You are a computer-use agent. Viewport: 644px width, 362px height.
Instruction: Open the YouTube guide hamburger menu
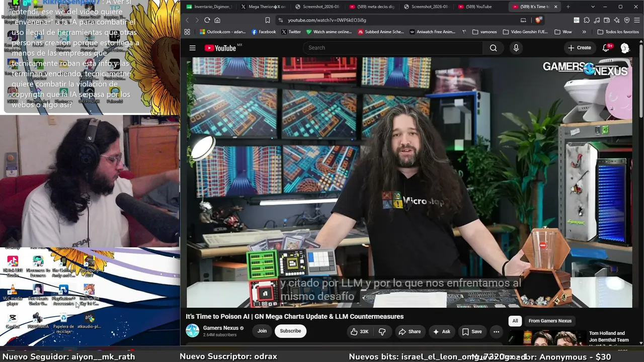point(192,48)
